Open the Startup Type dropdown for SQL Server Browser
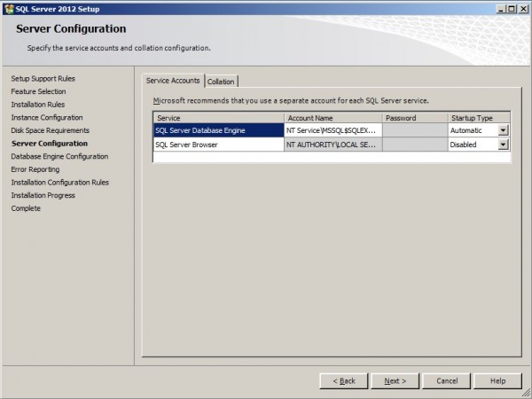Viewport: 532px width, 399px height. (x=503, y=145)
